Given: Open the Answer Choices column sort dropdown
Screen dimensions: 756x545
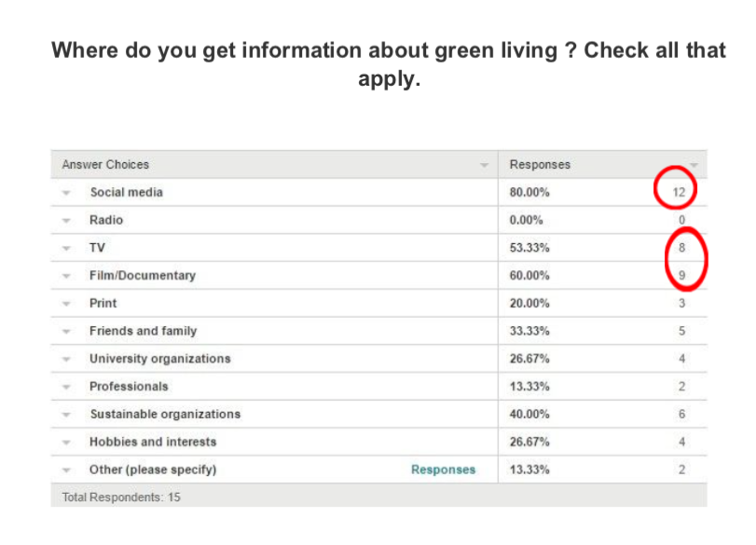Looking at the screenshot, I should (484, 165).
